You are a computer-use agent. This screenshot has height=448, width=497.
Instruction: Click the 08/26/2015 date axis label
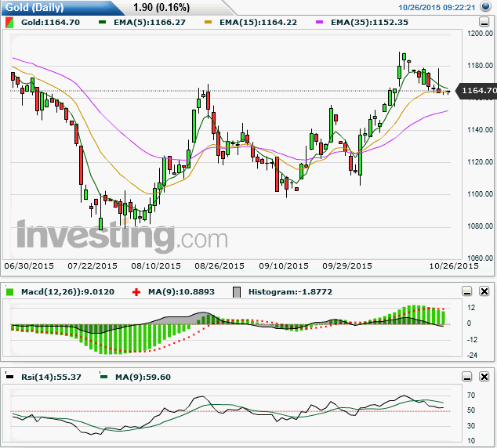point(219,266)
